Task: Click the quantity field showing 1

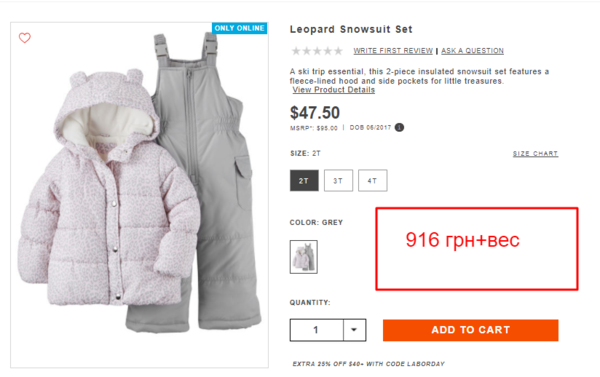Action: (316, 330)
